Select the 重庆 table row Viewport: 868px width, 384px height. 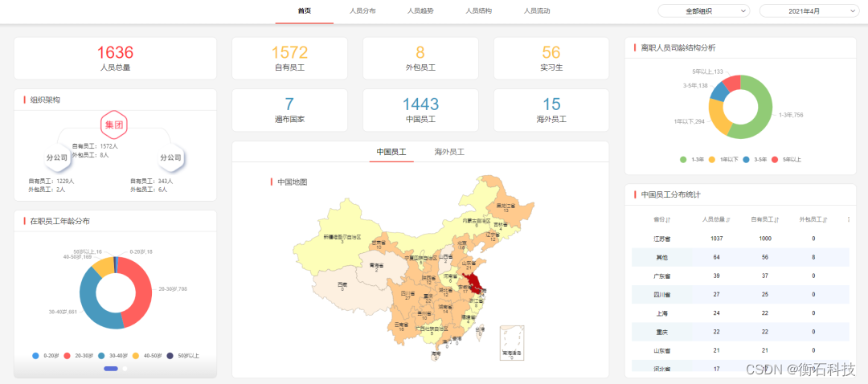[x=740, y=332]
